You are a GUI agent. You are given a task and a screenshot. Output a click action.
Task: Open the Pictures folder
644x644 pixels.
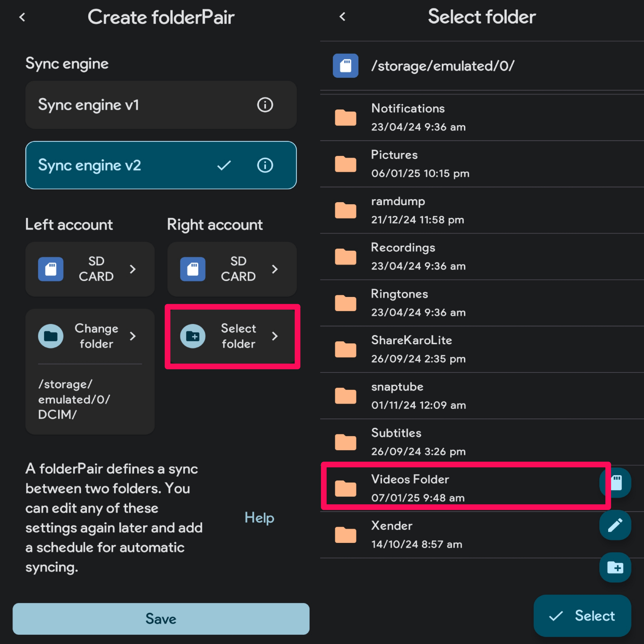[x=483, y=165]
